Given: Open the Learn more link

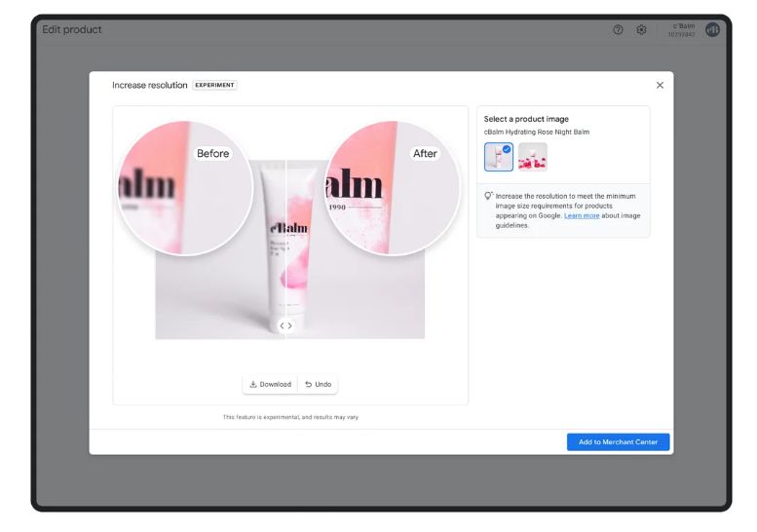Looking at the screenshot, I should [582, 215].
